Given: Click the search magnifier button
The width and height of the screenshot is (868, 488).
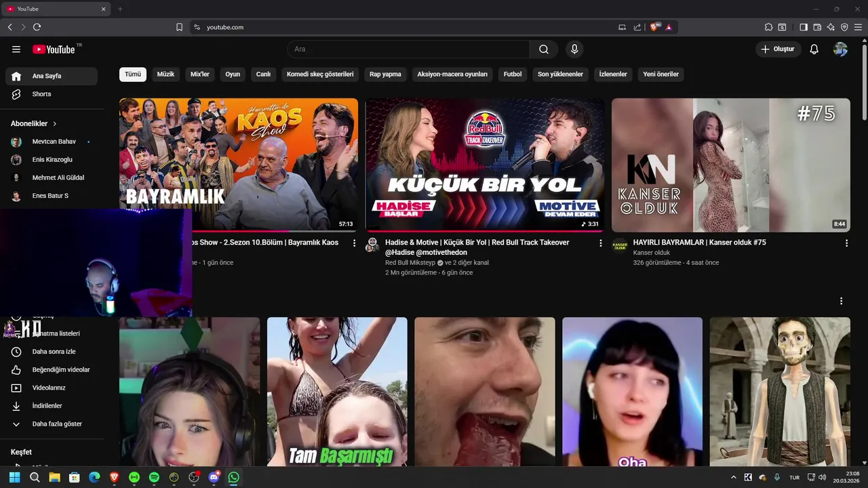Looking at the screenshot, I should pos(544,49).
